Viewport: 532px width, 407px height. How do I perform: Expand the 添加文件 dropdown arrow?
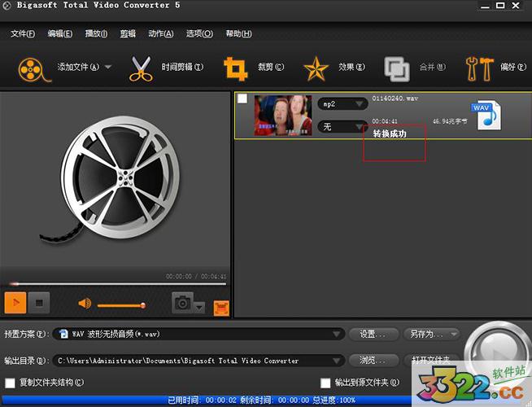tap(108, 67)
